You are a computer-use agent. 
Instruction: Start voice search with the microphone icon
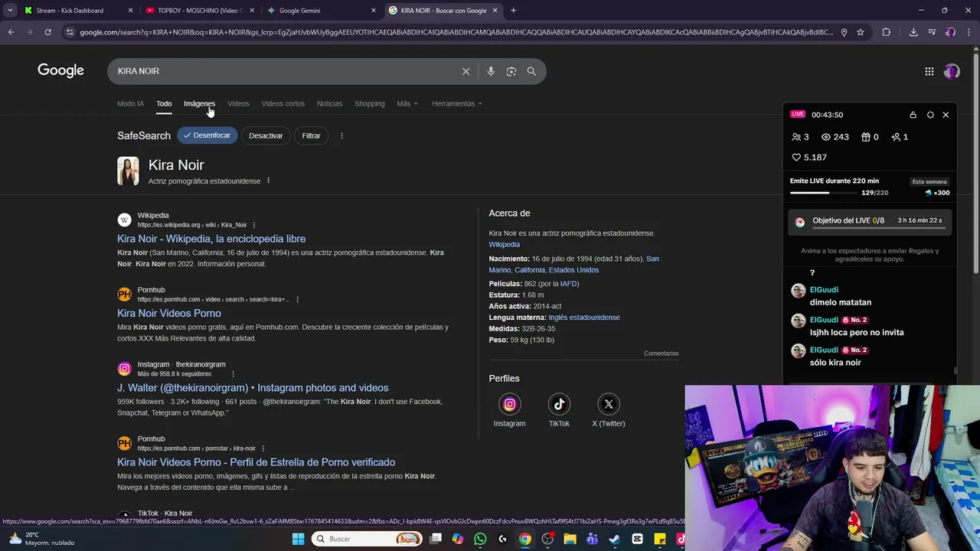coord(491,71)
